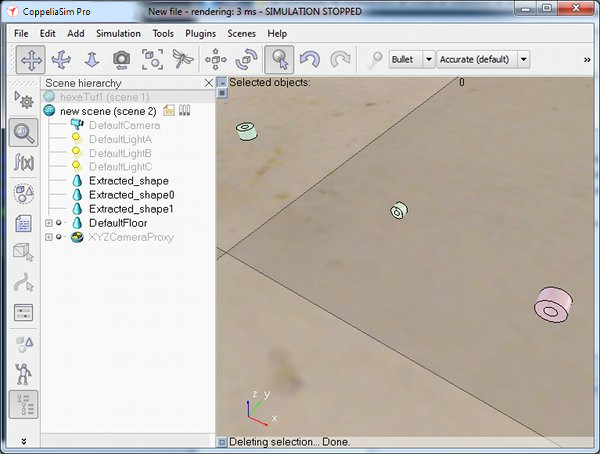Open the Simulation menu
The width and height of the screenshot is (600, 454).
pyautogui.click(x=118, y=34)
